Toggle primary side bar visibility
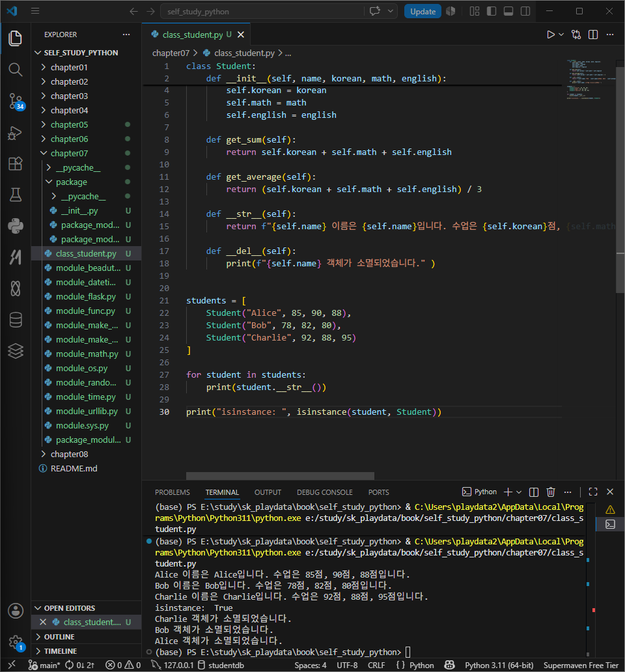 pos(492,11)
